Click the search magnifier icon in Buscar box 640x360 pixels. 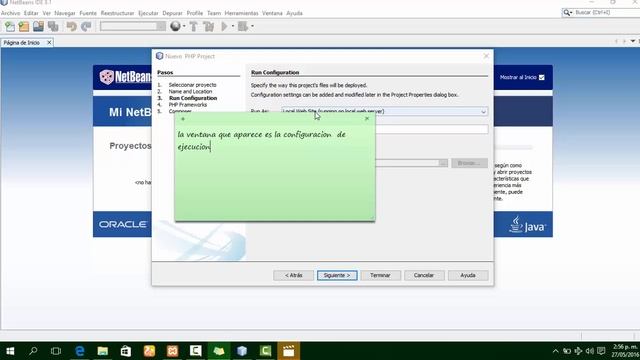pyautogui.click(x=567, y=13)
